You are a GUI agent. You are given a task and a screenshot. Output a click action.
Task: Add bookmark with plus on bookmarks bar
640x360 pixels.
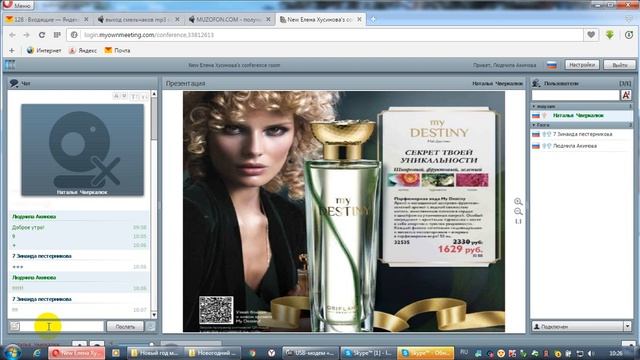11,51
